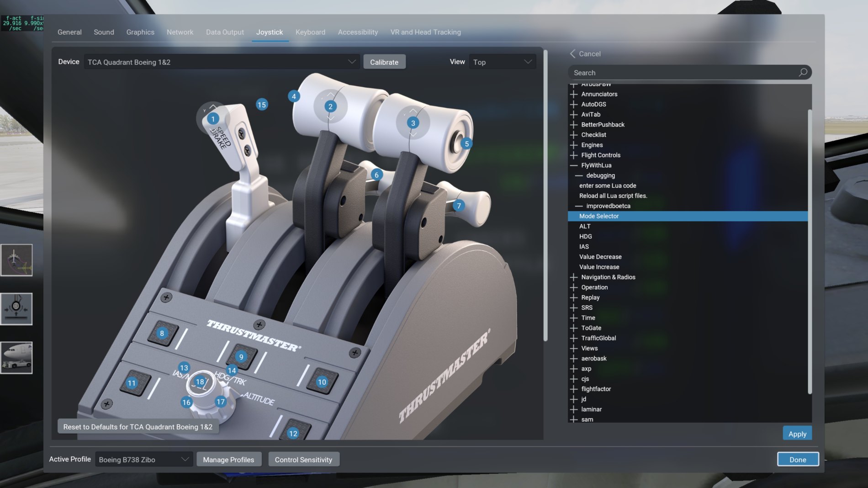Select marker 3 on the right throttle
The height and width of the screenshot is (488, 868).
[413, 123]
